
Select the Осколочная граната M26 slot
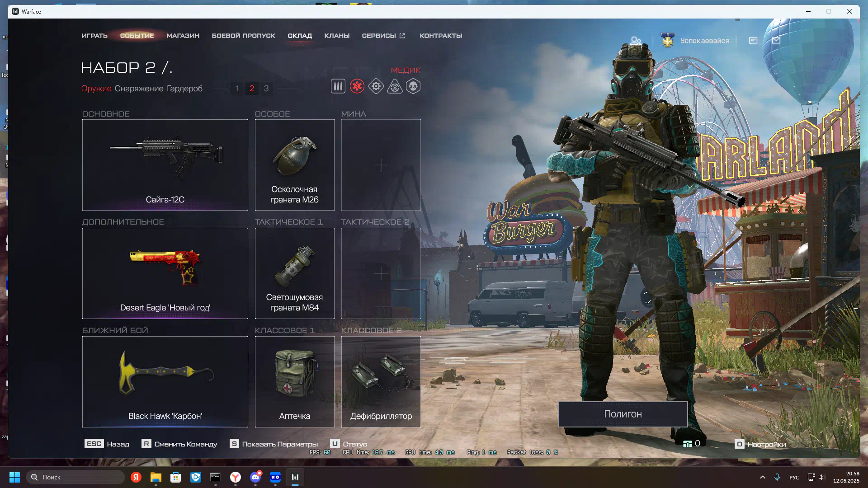pyautogui.click(x=295, y=165)
